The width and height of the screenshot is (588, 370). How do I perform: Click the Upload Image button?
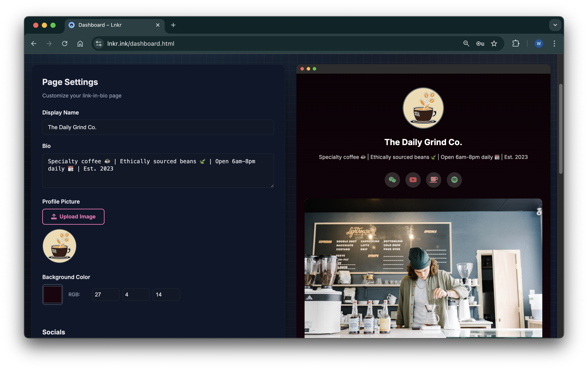click(73, 216)
